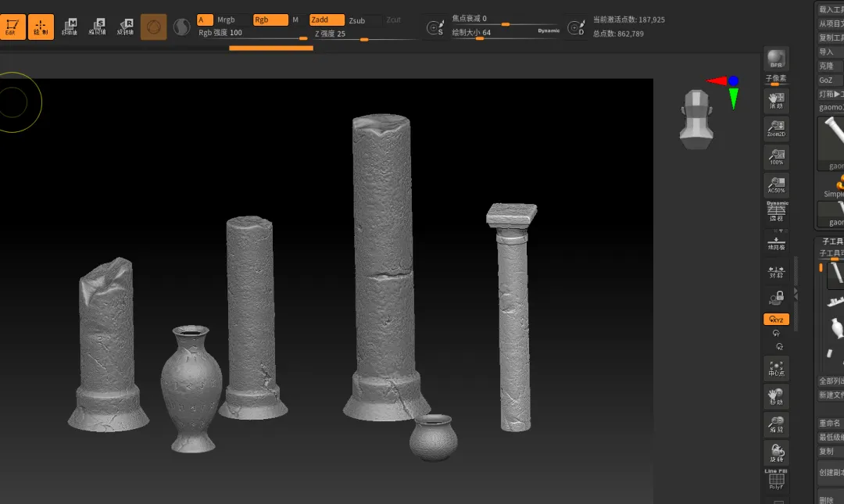This screenshot has height=504, width=844.
Task: Click the BPR render button
Action: click(776, 59)
